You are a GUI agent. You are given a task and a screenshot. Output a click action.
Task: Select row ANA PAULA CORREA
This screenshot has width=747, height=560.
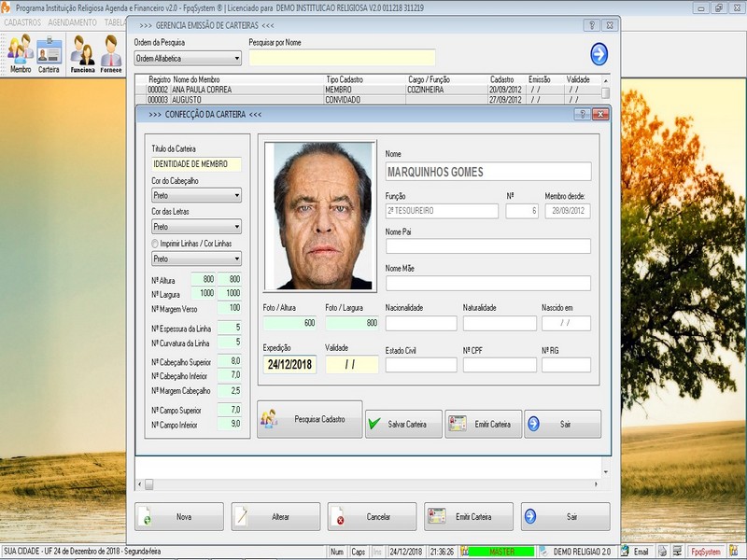(367, 90)
